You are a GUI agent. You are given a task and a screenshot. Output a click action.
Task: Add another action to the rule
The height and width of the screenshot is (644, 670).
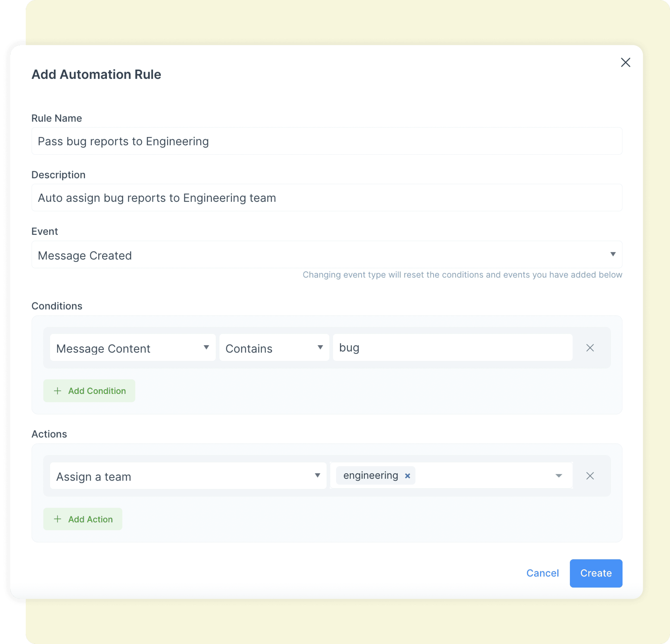[x=83, y=519]
